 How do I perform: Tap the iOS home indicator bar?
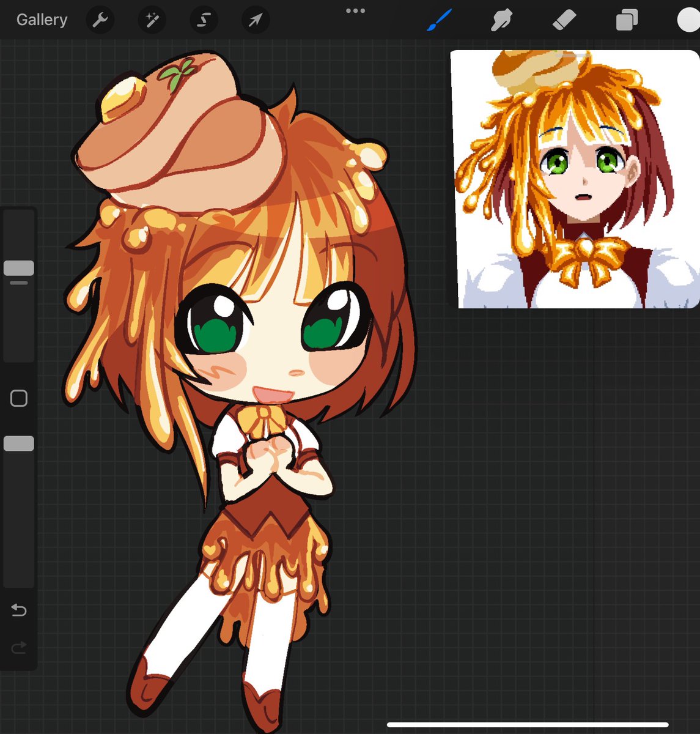click(528, 725)
